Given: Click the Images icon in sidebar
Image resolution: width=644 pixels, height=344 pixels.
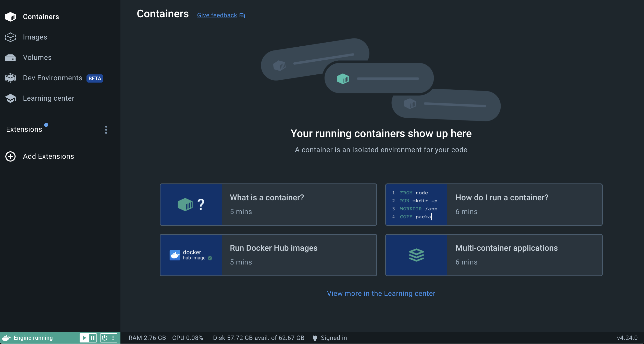Looking at the screenshot, I should pyautogui.click(x=10, y=37).
